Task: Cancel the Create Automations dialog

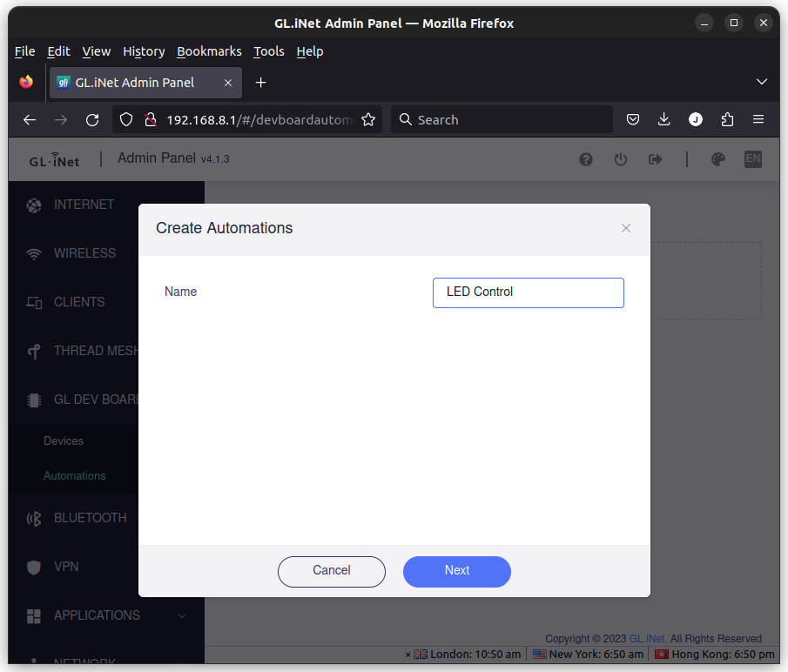Action: pos(331,571)
